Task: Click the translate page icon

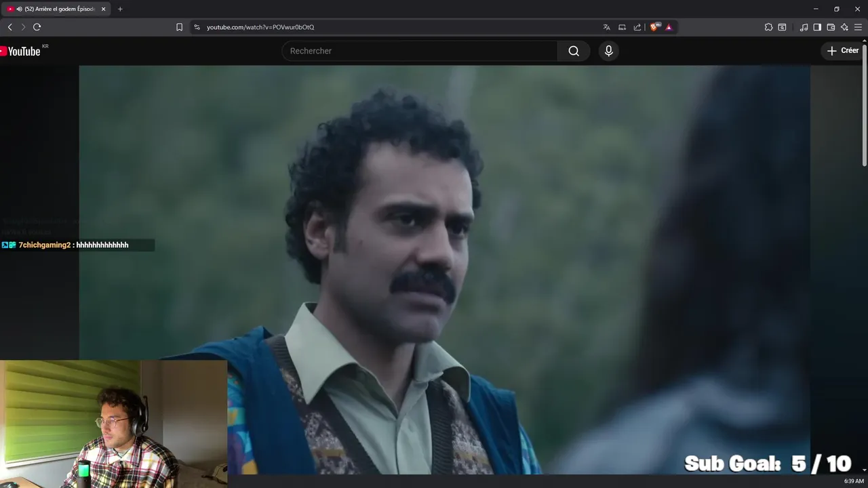Action: click(606, 27)
